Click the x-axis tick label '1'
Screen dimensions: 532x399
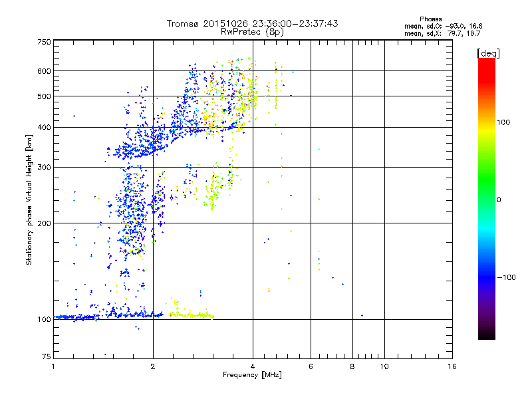click(53, 366)
